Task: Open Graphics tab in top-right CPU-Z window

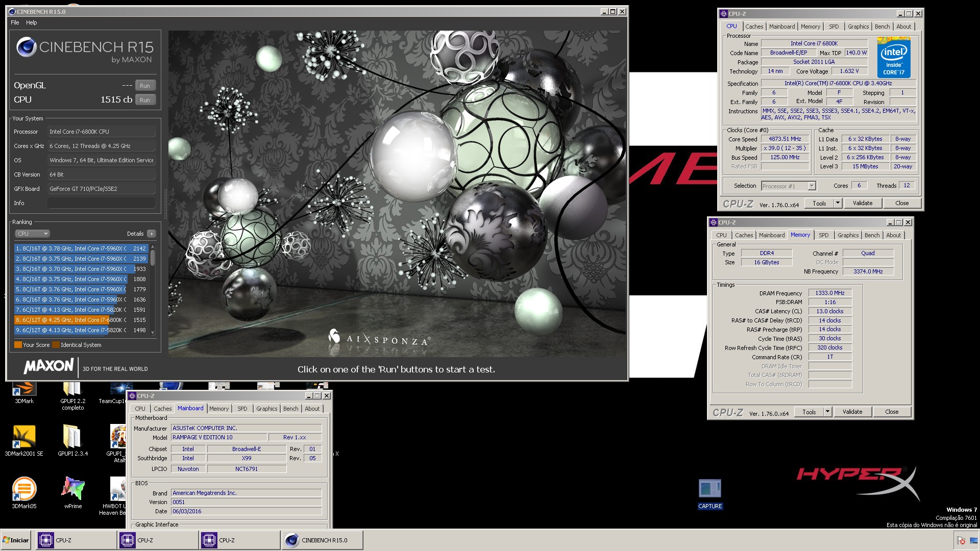Action: (x=858, y=27)
